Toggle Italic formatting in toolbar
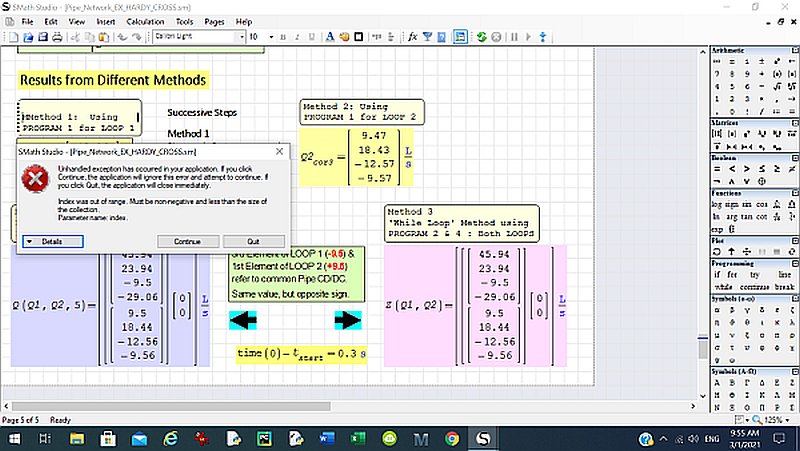The height and width of the screenshot is (451, 800). (297, 37)
